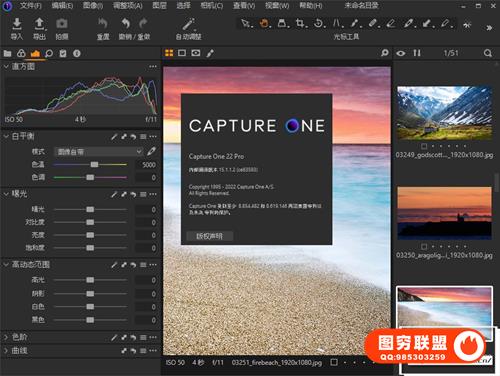Collapse the 曝光 exposure panel
The image size is (500, 376).
point(6,194)
